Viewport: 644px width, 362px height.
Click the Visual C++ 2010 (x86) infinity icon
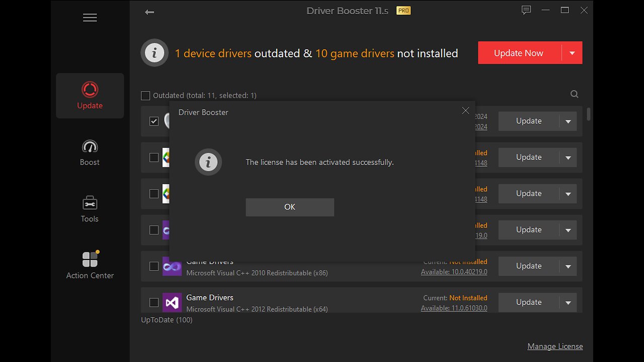pos(172,266)
